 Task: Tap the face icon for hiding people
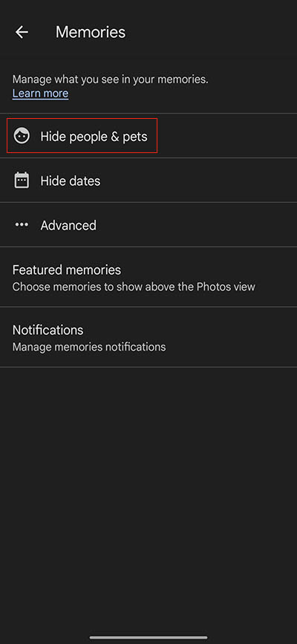22,136
